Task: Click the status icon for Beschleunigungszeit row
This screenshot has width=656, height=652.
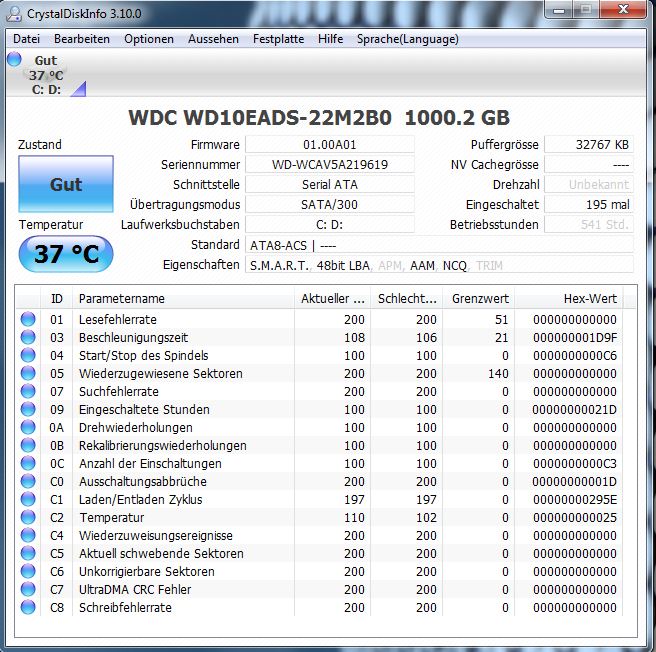Action: coord(28,337)
